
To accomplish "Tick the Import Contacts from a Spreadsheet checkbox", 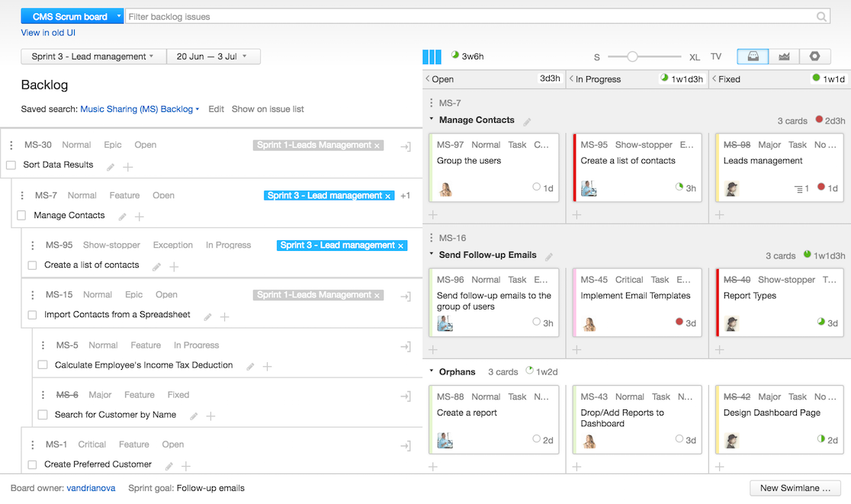I will tap(33, 315).
